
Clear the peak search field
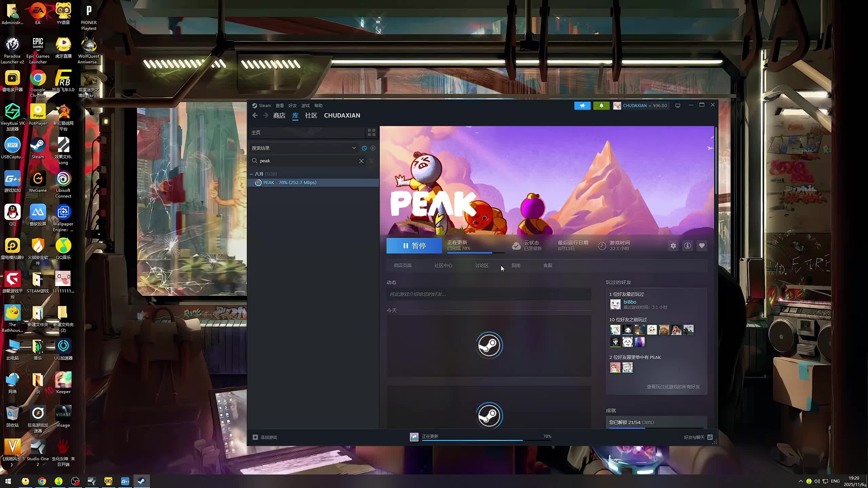point(361,161)
